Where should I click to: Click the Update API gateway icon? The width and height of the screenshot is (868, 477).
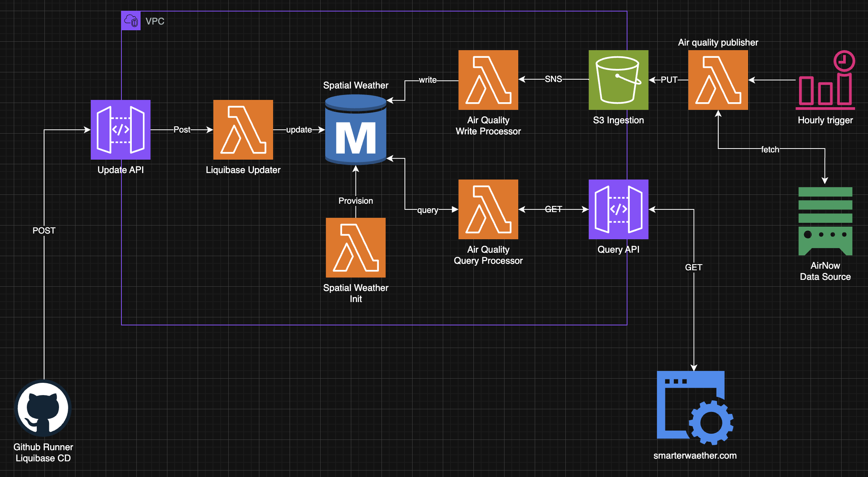pos(121,130)
